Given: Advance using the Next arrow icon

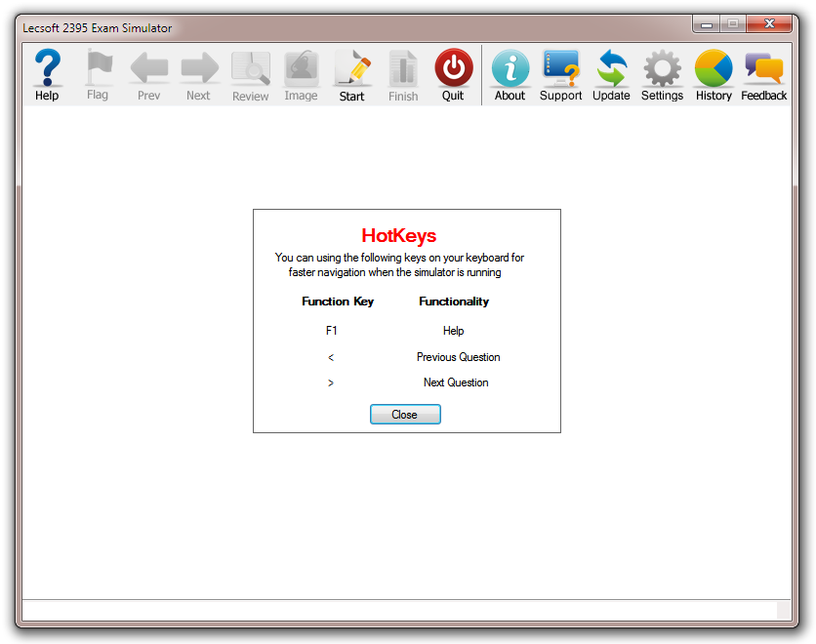Looking at the screenshot, I should tap(199, 67).
